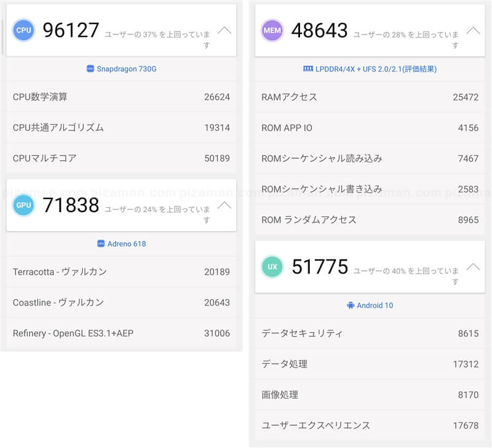Click the blue CPU badge icon
Viewport: 492px width, 448px height.
[24, 30]
